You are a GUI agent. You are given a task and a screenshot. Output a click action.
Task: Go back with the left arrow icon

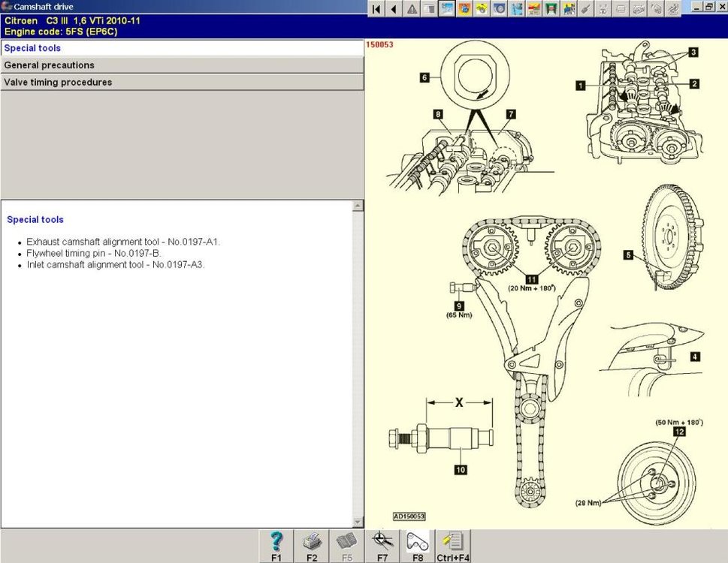[x=394, y=8]
